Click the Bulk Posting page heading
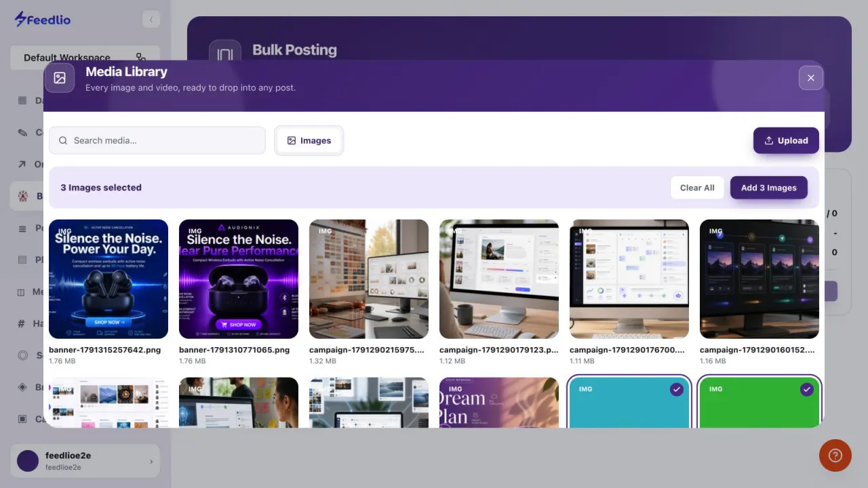868x488 pixels. point(294,49)
